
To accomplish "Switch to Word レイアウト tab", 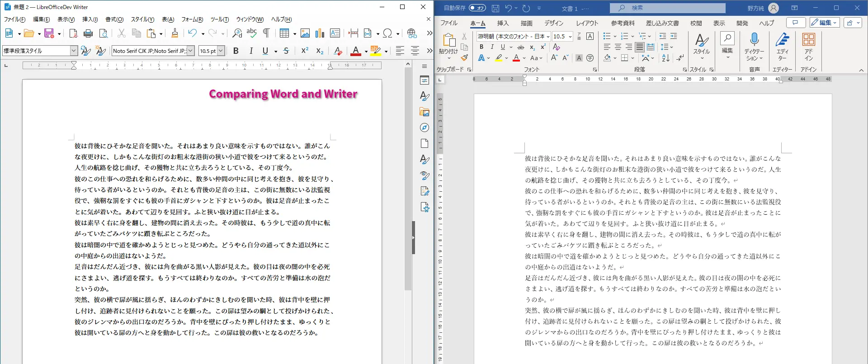I will [587, 23].
